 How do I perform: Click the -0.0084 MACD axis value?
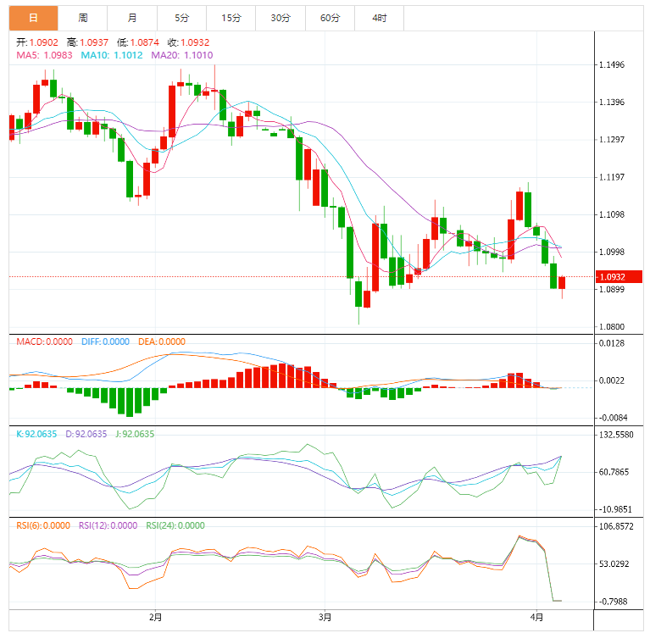[613, 418]
